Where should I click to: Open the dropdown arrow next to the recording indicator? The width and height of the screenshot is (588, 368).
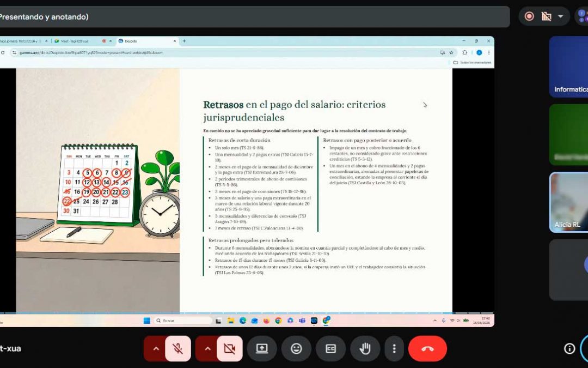560,16
